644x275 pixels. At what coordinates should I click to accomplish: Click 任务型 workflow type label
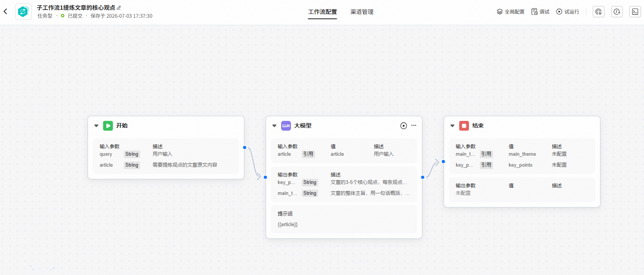[x=45, y=16]
